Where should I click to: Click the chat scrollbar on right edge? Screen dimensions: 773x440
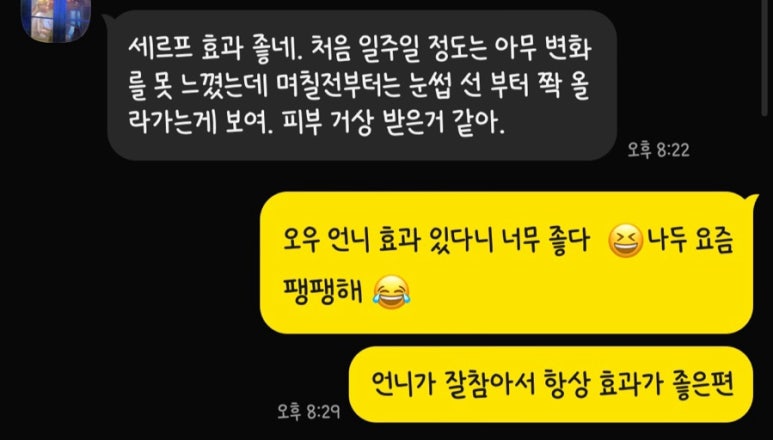pos(765,57)
